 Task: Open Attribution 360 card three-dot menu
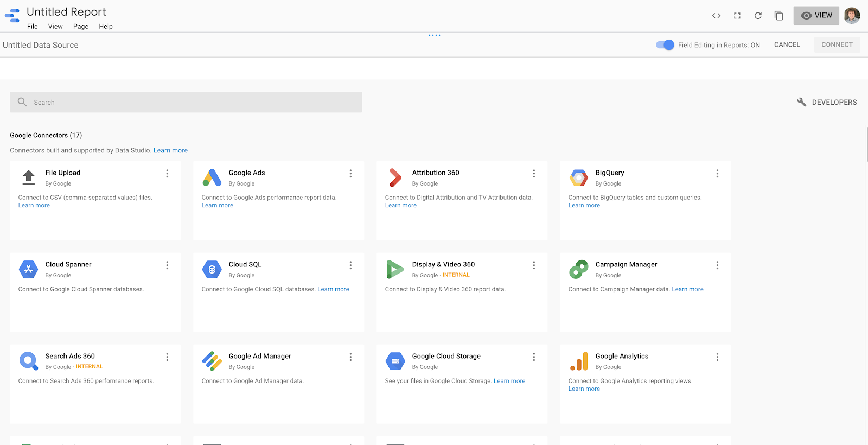pyautogui.click(x=534, y=174)
